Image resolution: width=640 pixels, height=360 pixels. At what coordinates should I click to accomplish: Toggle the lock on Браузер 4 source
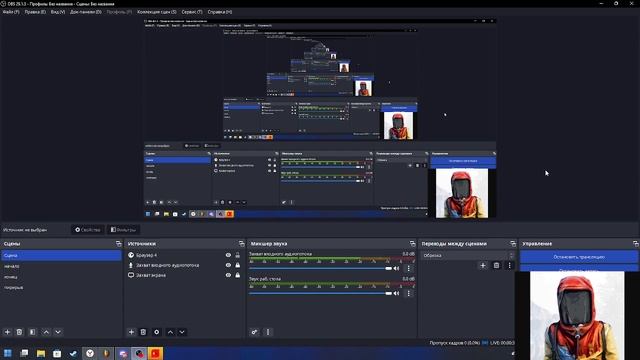click(x=238, y=255)
